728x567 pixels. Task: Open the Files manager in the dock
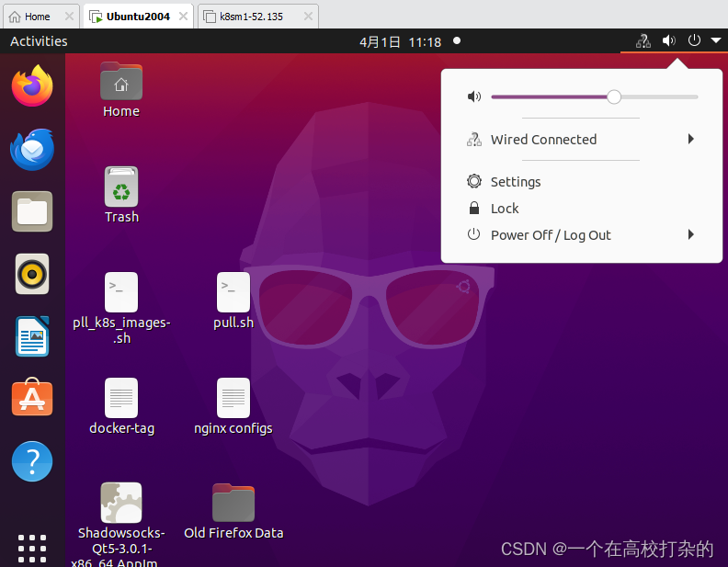32,211
